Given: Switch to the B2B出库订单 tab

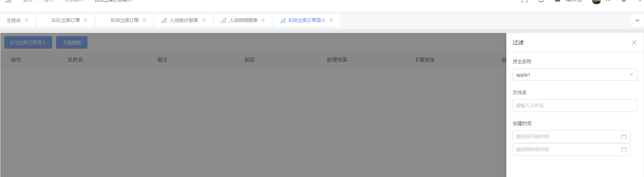Looking at the screenshot, I should [x=125, y=20].
